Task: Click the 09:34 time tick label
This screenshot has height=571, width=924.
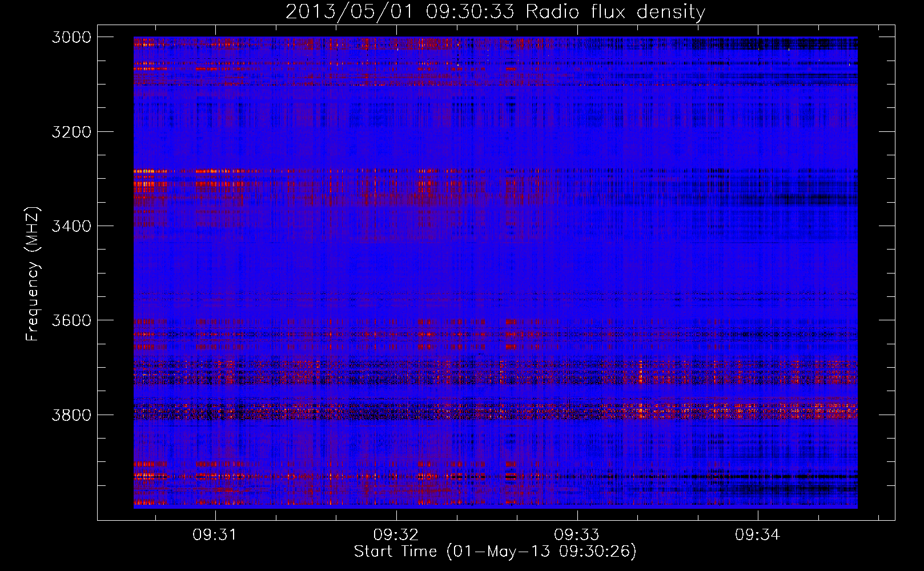Action: point(757,535)
